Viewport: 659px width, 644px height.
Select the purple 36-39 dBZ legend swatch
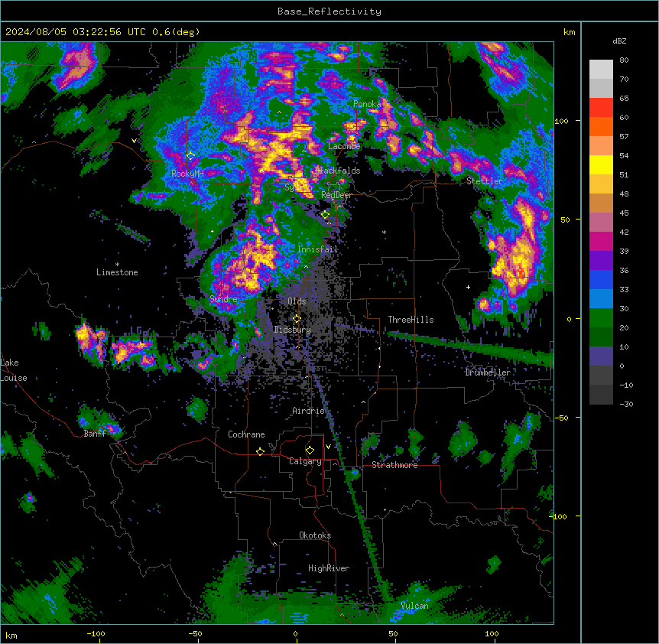(x=601, y=260)
